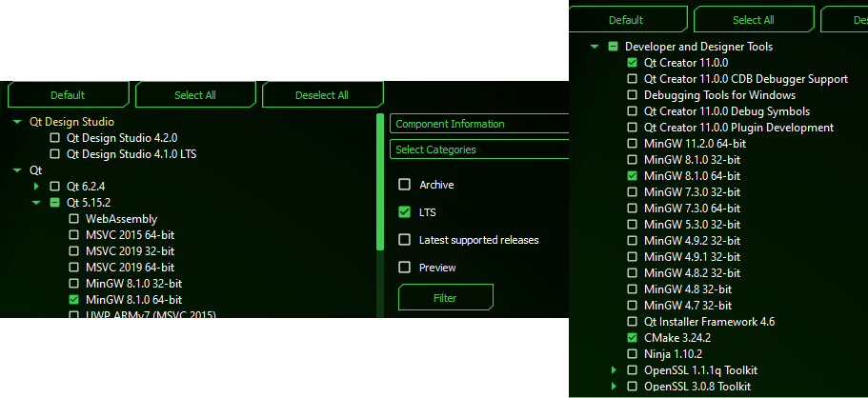Uncheck CMake 3.24.2
Screen dimensions: 868x398
click(x=632, y=338)
